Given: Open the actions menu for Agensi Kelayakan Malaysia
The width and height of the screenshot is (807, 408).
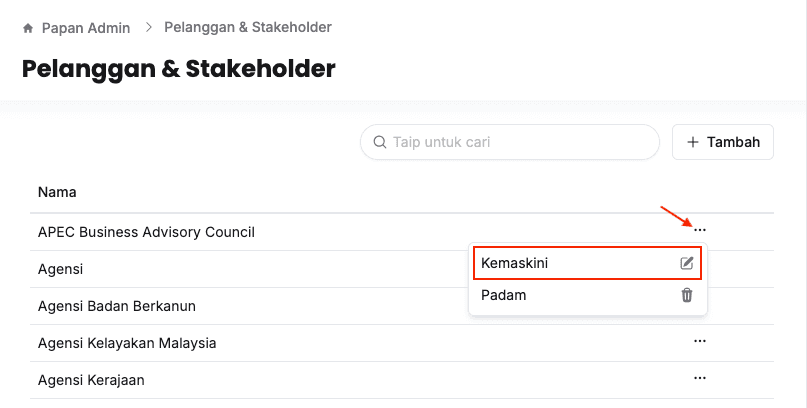Looking at the screenshot, I should 700,341.
